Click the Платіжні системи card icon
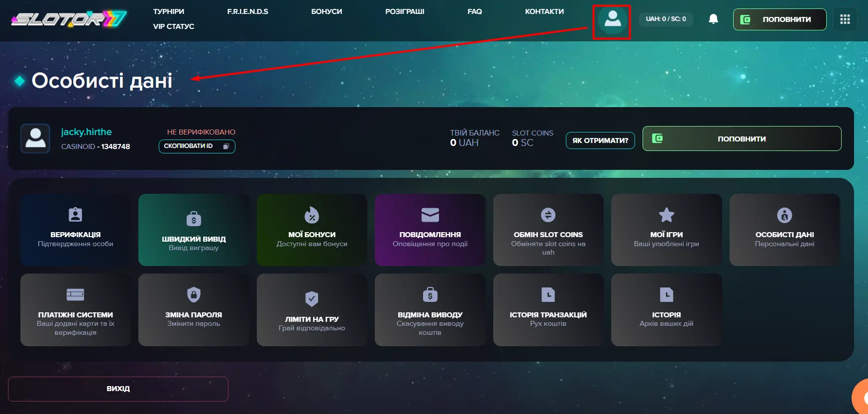 (75, 294)
